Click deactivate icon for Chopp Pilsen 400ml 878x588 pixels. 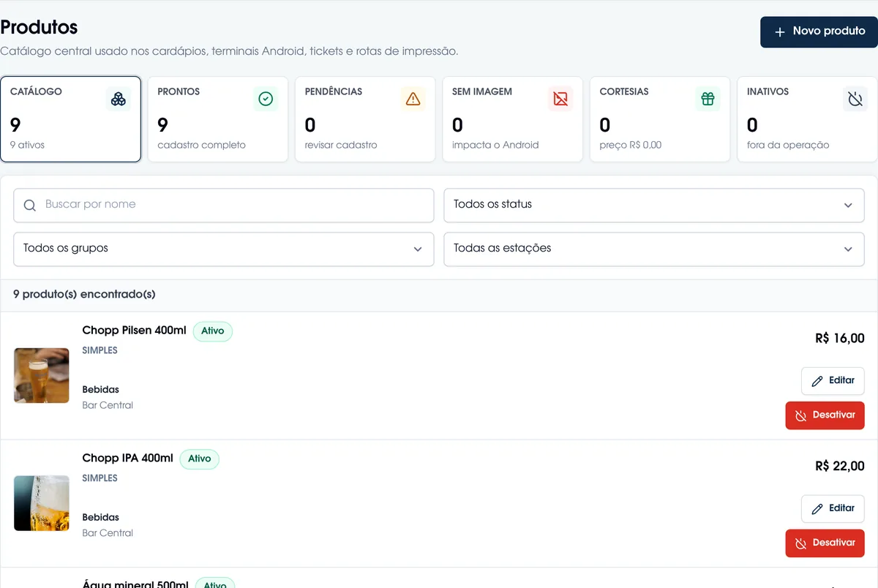coord(801,415)
